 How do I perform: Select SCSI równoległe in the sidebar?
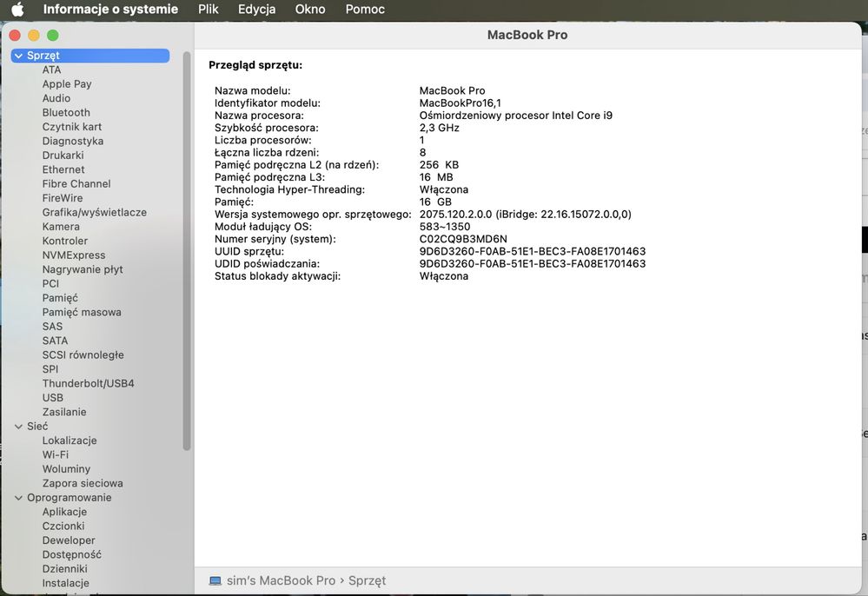83,355
